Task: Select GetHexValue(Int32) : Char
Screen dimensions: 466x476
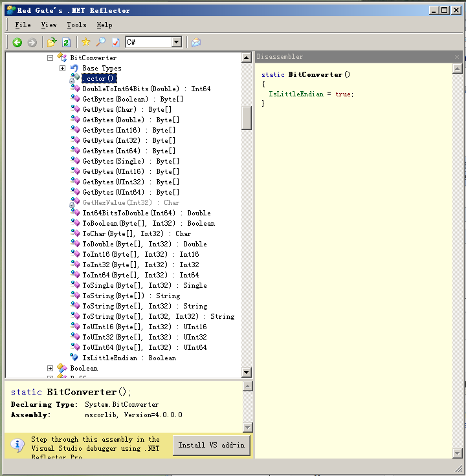Action: coord(131,202)
